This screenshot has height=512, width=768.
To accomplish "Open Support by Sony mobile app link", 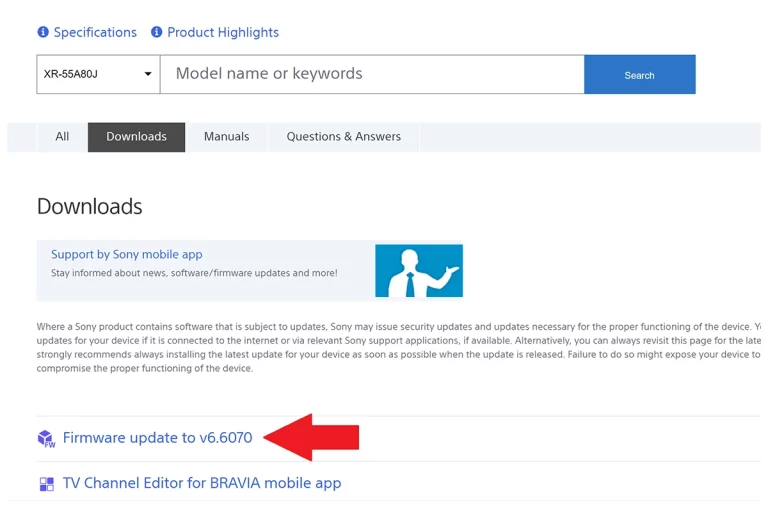I will point(126,254).
